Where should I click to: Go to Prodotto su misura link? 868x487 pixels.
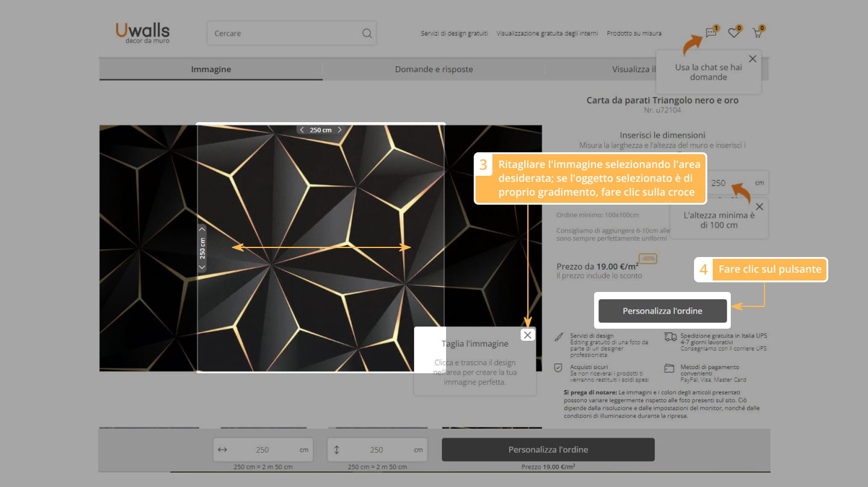tap(634, 34)
